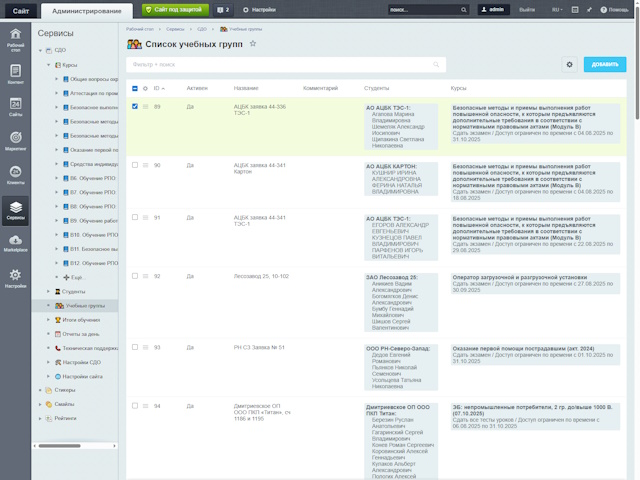Toggle the select-all checkbox in table header
This screenshot has height=480, width=640.
(135, 88)
